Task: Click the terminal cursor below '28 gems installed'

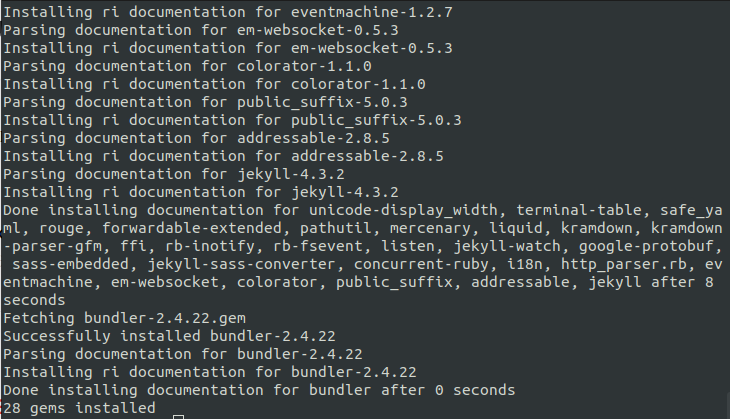Action: 178,417
